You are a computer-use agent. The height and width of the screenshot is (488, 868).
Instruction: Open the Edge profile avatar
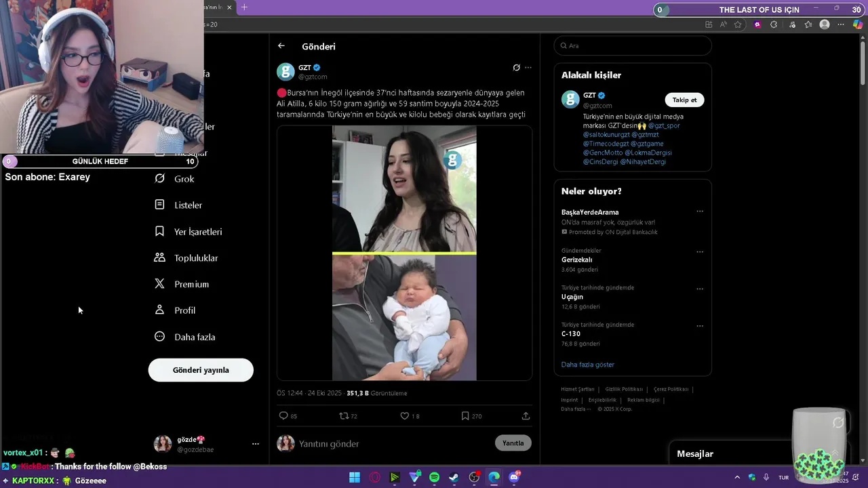(825, 24)
